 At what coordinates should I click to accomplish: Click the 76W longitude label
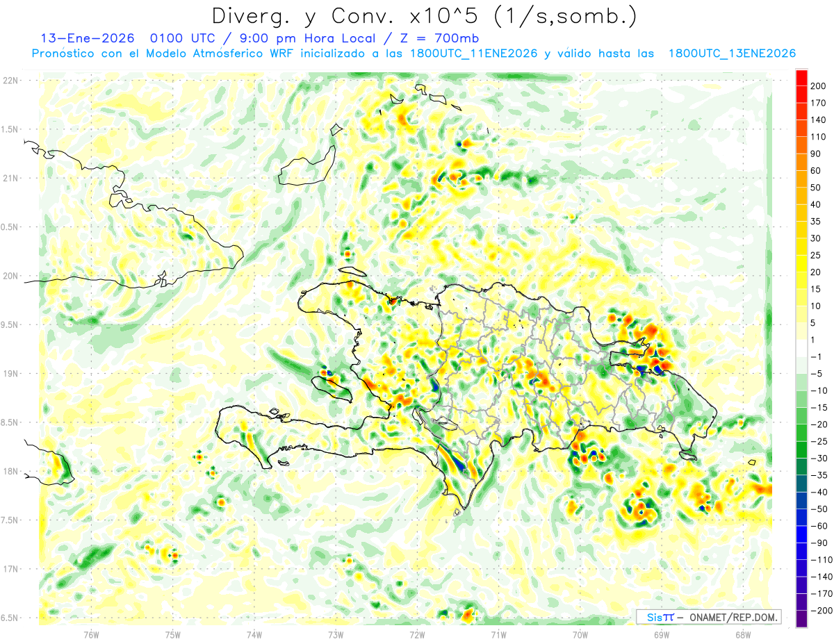coord(91,634)
